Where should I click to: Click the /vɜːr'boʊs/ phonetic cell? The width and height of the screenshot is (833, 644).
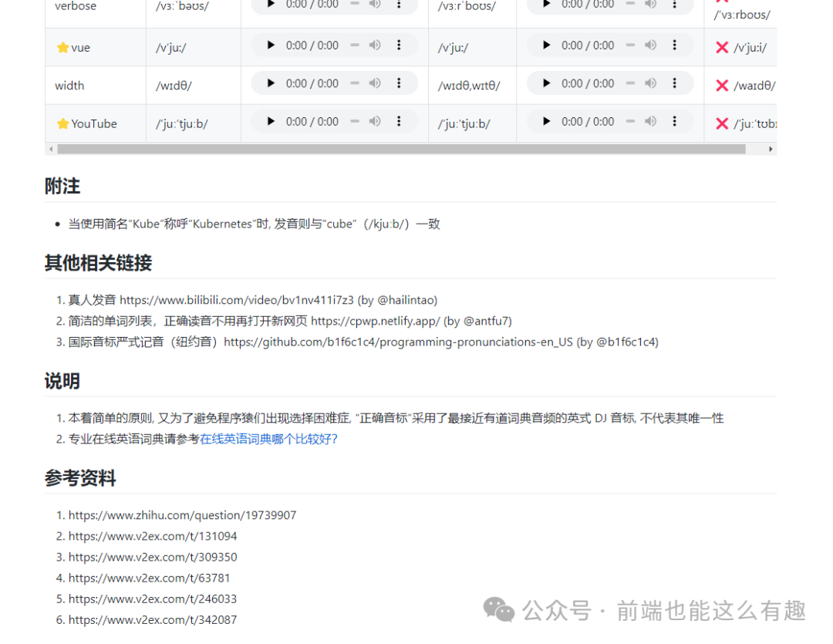[x=467, y=6]
